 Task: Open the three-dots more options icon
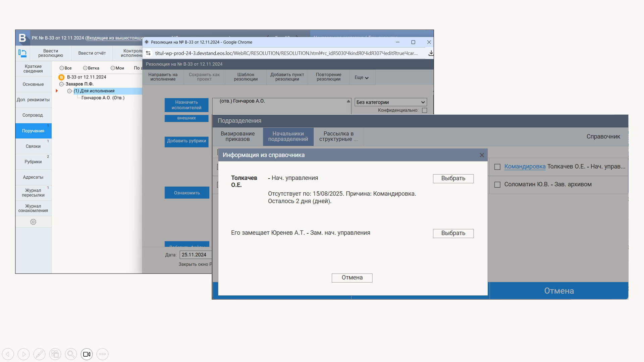click(102, 354)
